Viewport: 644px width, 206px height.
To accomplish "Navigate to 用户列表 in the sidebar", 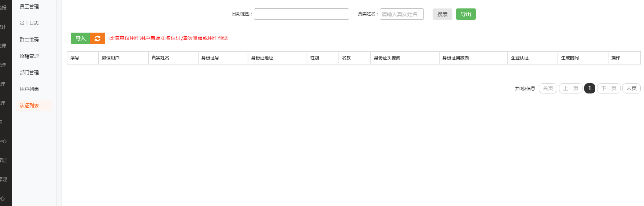I will pos(29,89).
